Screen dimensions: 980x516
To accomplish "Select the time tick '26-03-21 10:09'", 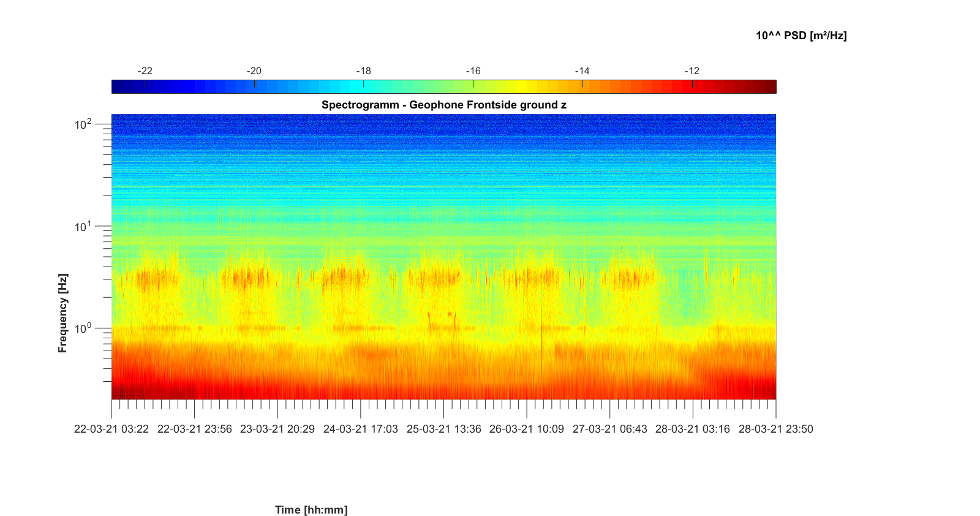I will click(527, 429).
